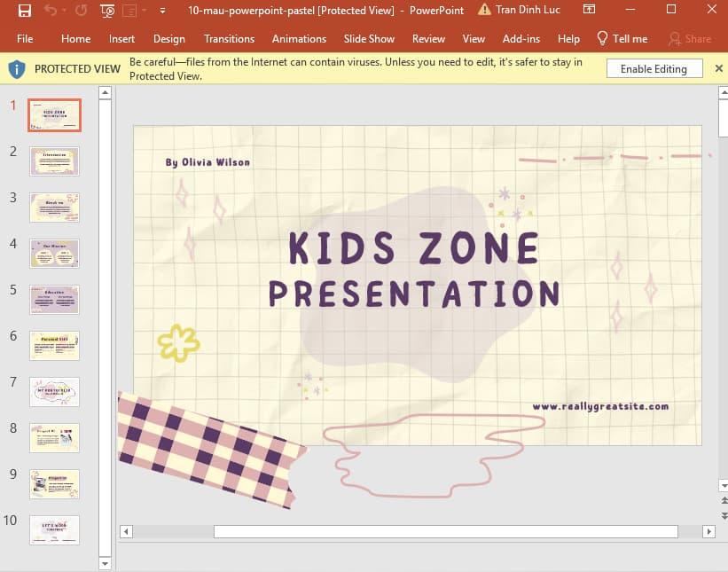Click the Save icon in the title bar
Image resolution: width=728 pixels, height=572 pixels.
point(24,11)
